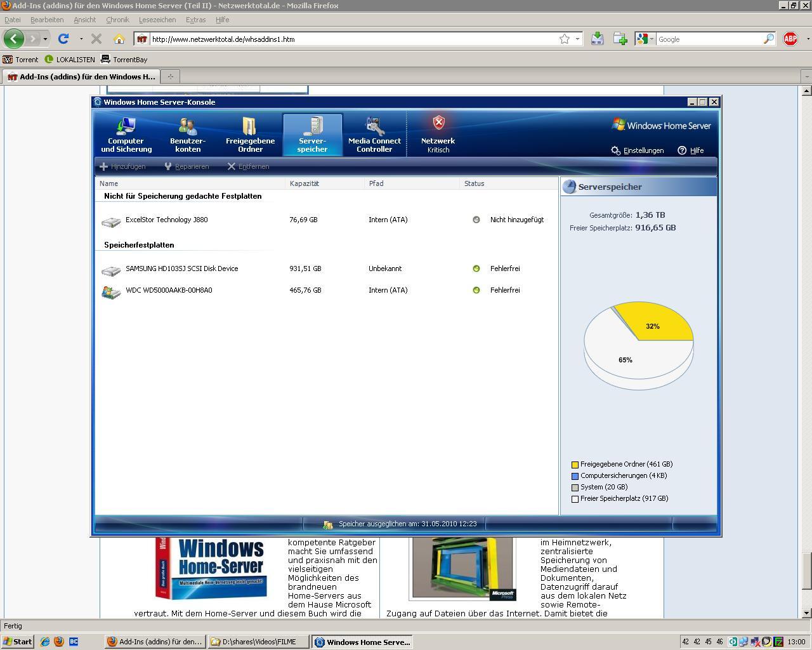Select WDC WD5000AAKB disk icon

click(x=111, y=292)
